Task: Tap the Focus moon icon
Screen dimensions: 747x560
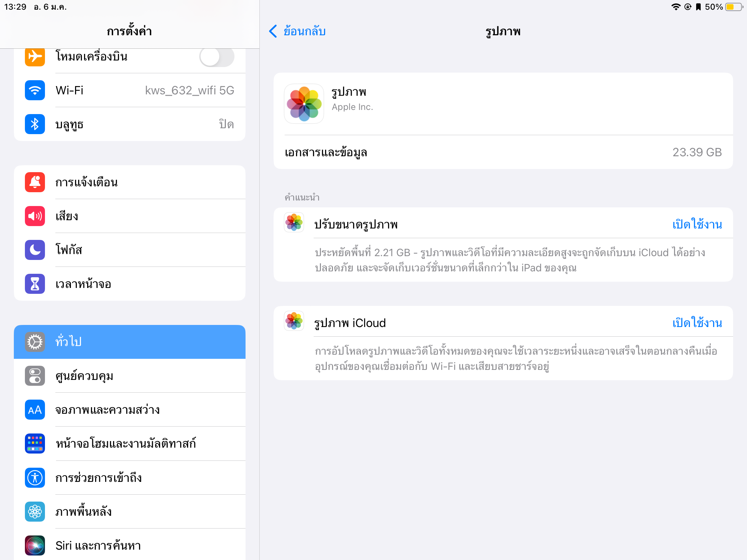Action: [35, 250]
